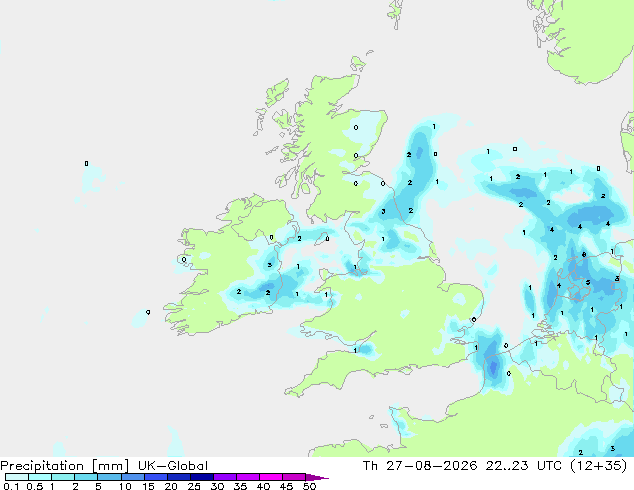Select the 5–10 mm legend swatch
Screen dimensions: 634x490
coord(109,477)
